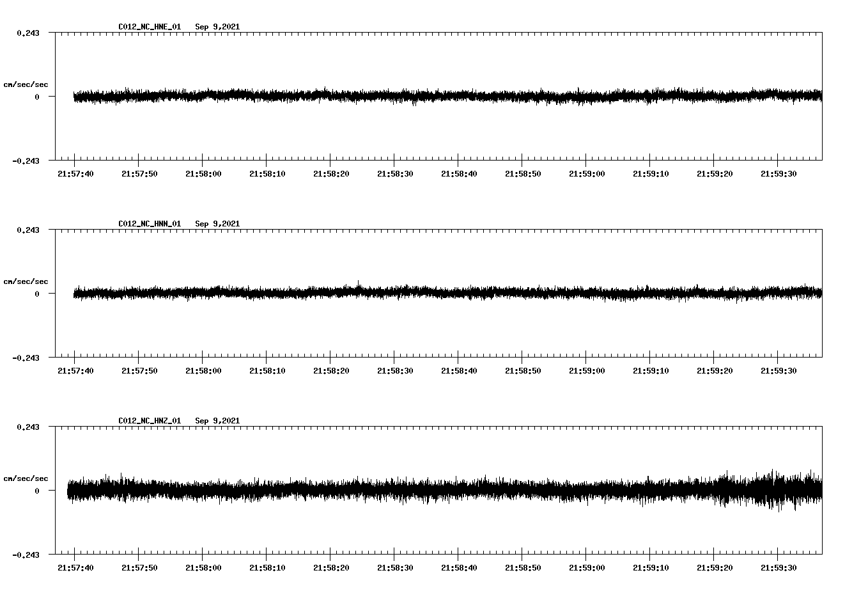Click the C012_NC_HNE_01 channel title
868x591 pixels.
click(150, 27)
